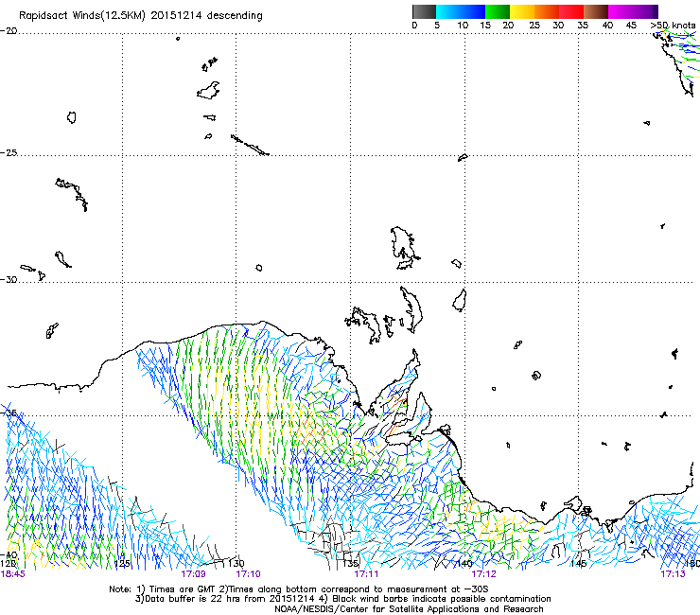This screenshot has height=615, width=700.
Task: Click the brown 35-40 knots color swatch
Action: point(596,11)
